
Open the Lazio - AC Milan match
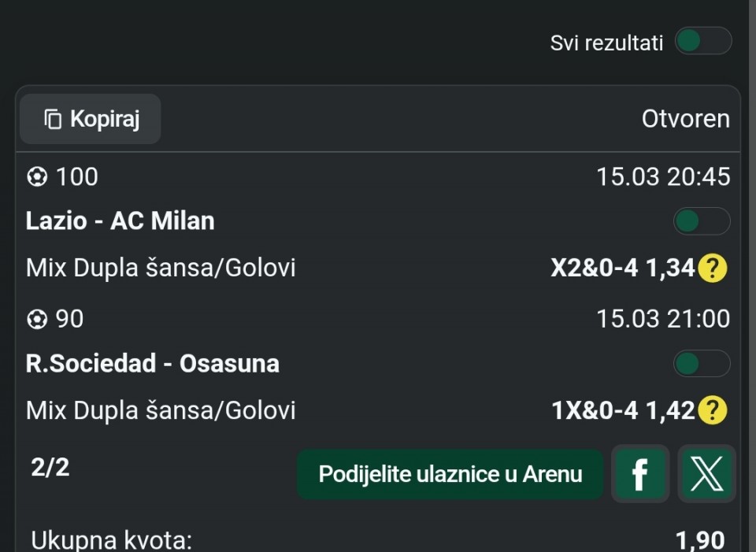click(120, 221)
